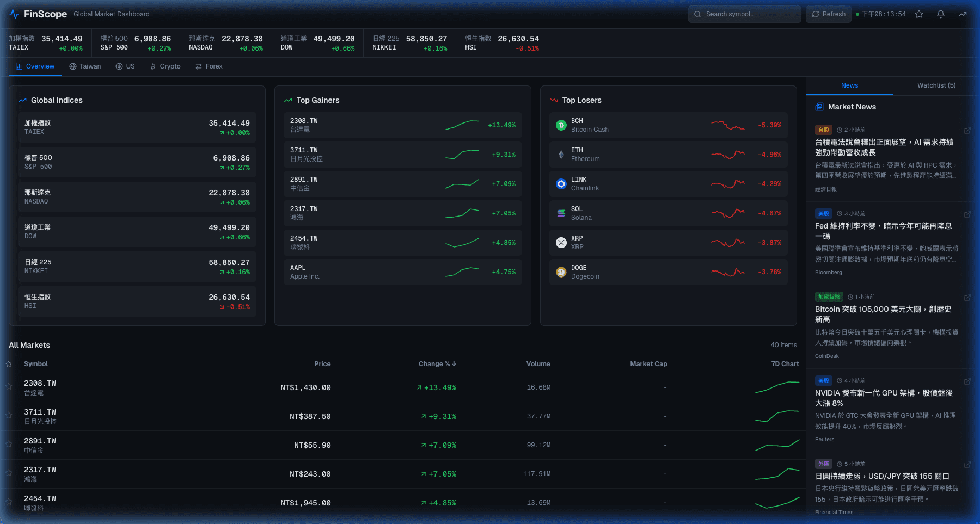This screenshot has width=980, height=524.
Task: Click the Top Losers down-arrow icon
Action: pos(554,100)
